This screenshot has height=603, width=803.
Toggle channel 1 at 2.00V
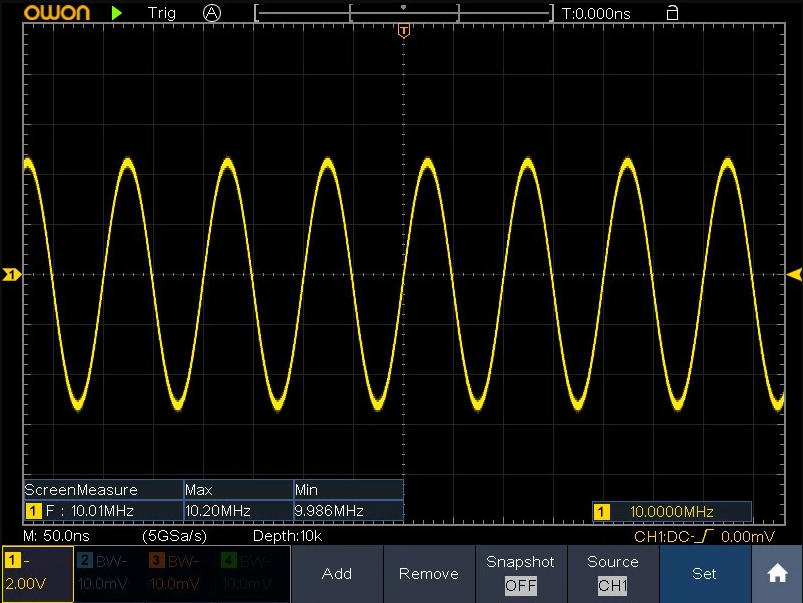(37, 574)
